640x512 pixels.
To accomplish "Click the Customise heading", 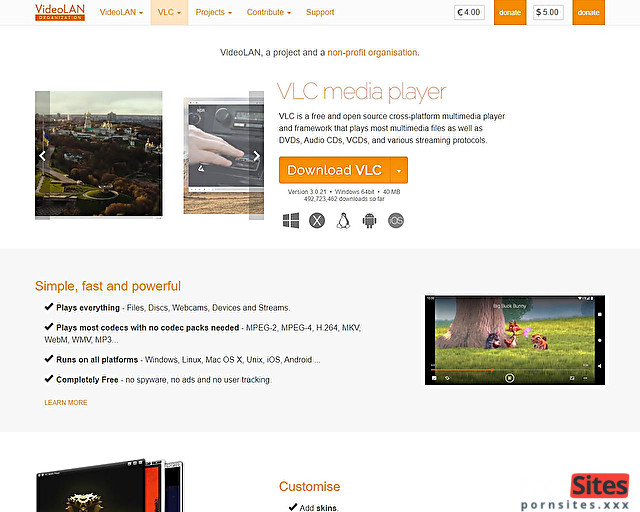I will tap(309, 486).
